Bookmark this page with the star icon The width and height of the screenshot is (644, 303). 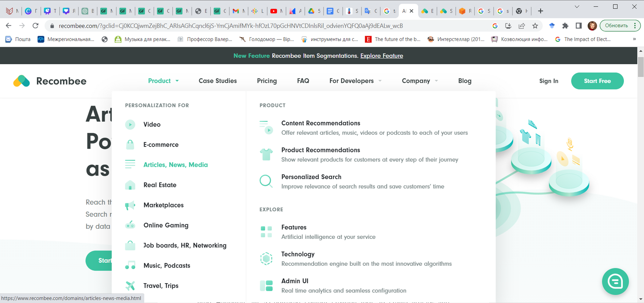[535, 26]
